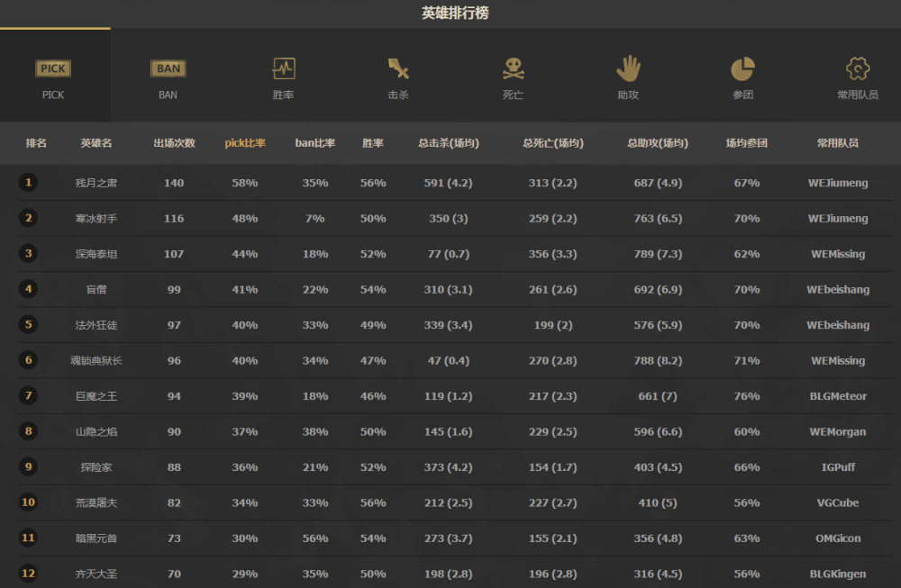Screen dimensions: 901x588
Task: Open the 助攻 hand icon
Action: click(628, 69)
